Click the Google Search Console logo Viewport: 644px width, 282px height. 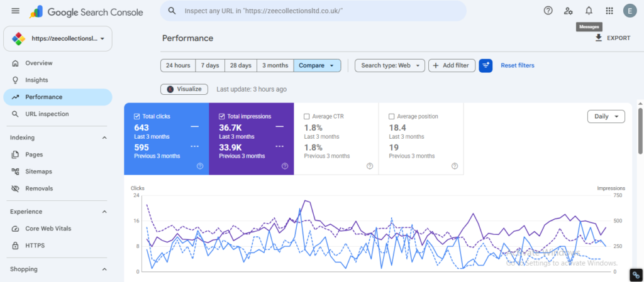point(86,12)
